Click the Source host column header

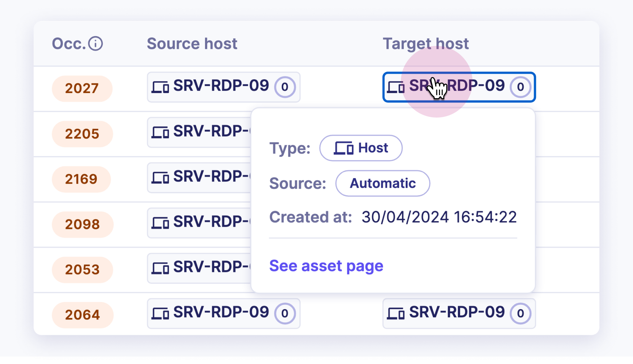click(192, 44)
